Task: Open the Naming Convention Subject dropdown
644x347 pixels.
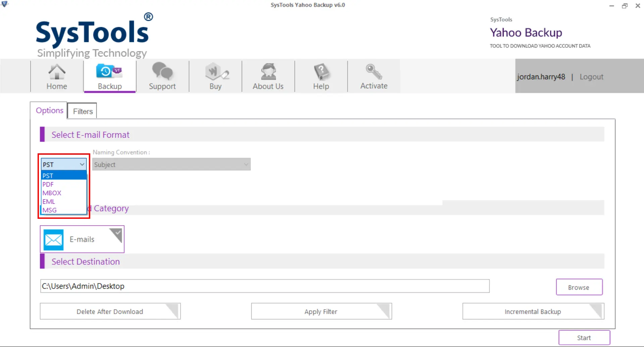Action: 171,164
